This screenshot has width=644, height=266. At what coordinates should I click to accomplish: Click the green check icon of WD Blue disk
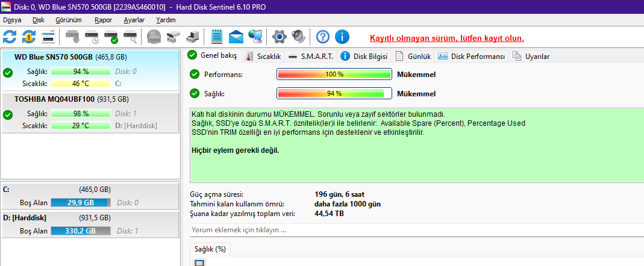click(x=8, y=73)
